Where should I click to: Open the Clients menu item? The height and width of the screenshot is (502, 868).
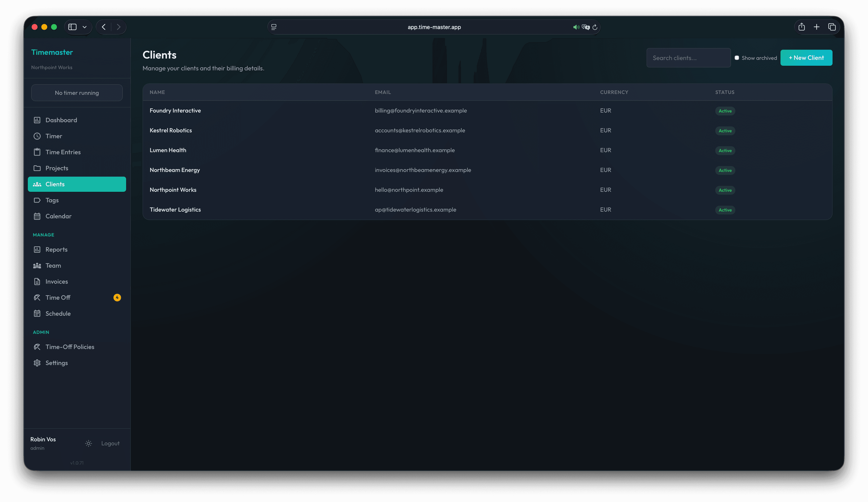77,184
